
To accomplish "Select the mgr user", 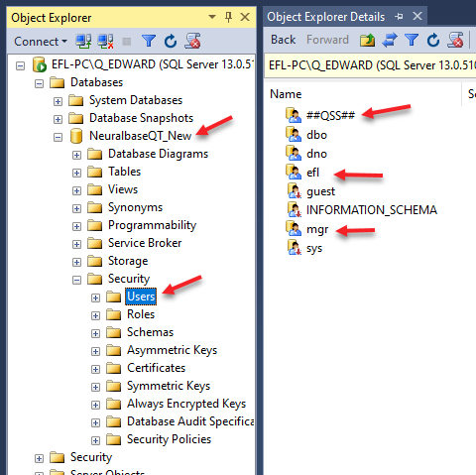I will point(317,229).
